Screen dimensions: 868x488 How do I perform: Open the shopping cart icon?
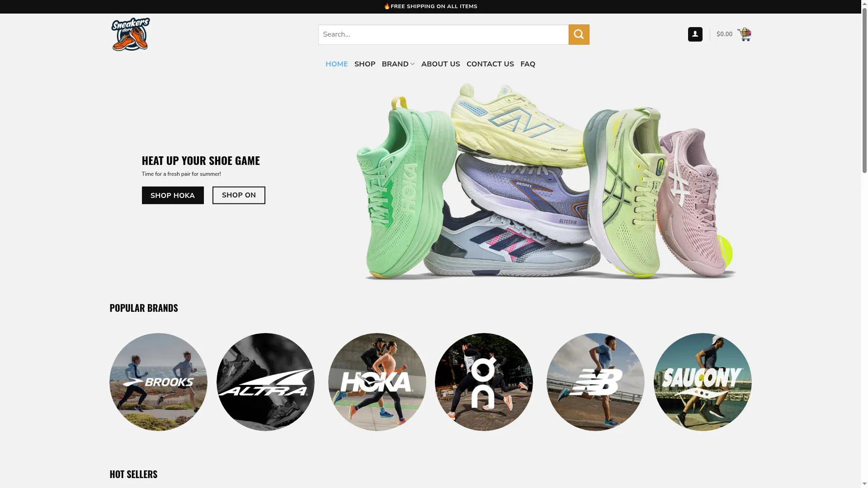pyautogui.click(x=744, y=34)
